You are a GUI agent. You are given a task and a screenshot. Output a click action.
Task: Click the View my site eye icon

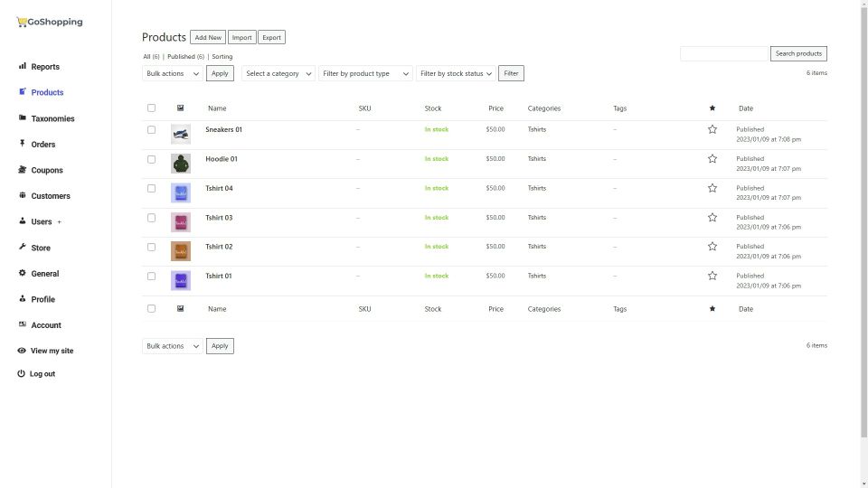click(x=23, y=351)
